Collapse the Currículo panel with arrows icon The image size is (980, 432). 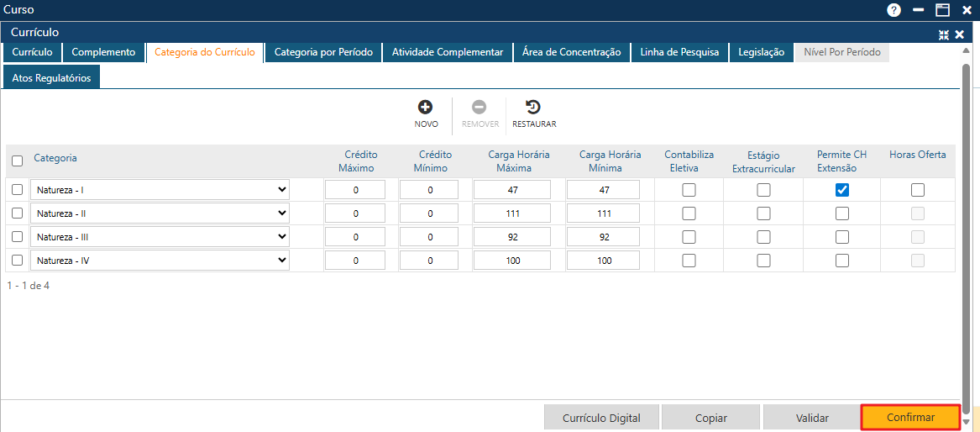pos(944,35)
